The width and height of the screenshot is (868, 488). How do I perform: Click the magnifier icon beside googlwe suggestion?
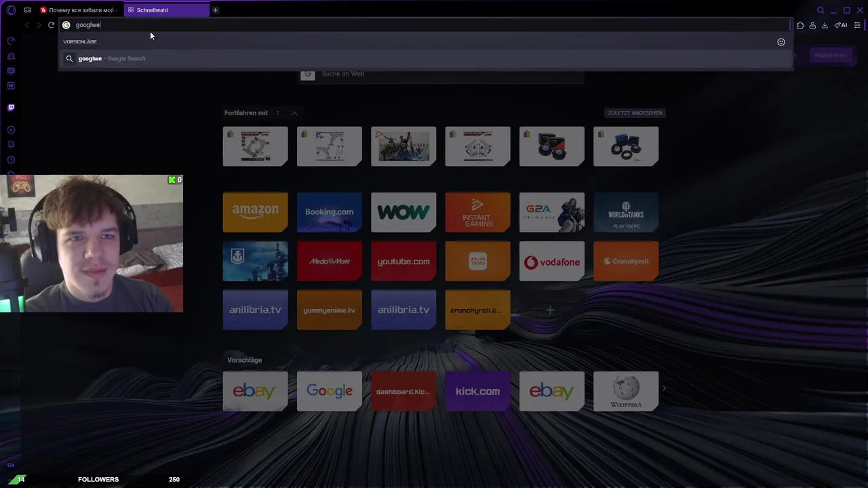click(x=69, y=58)
